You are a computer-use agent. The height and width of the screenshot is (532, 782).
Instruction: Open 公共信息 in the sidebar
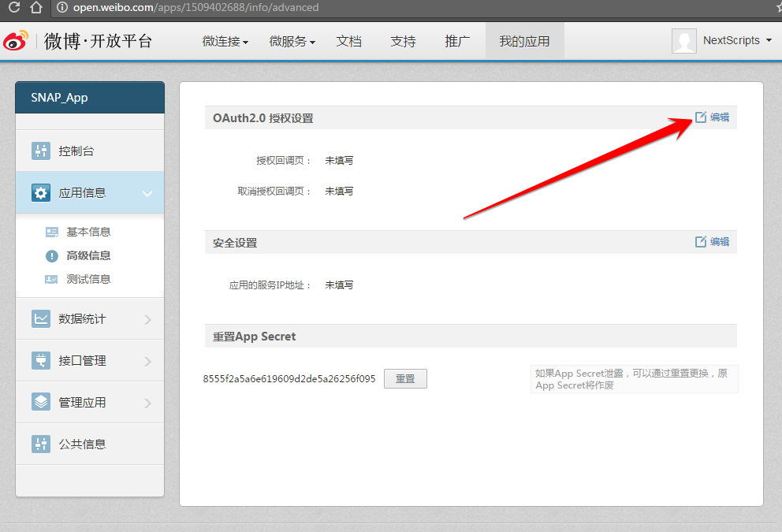[90, 445]
